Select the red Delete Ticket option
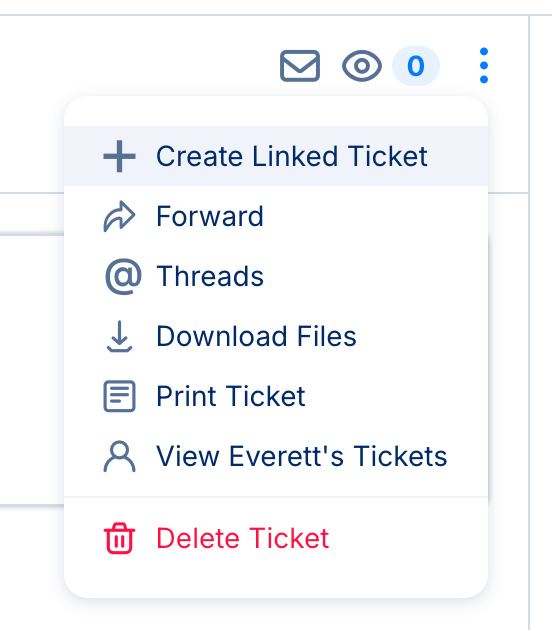 (276, 538)
